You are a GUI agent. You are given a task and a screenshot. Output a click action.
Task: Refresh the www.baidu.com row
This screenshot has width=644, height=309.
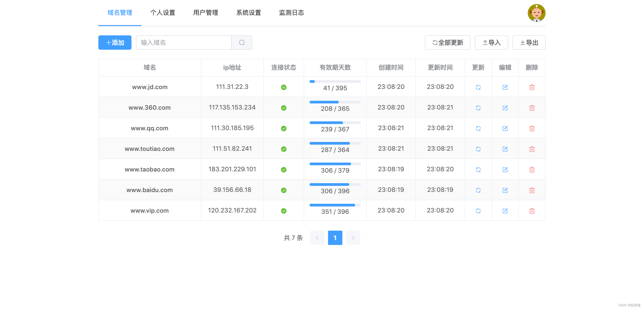(x=478, y=190)
